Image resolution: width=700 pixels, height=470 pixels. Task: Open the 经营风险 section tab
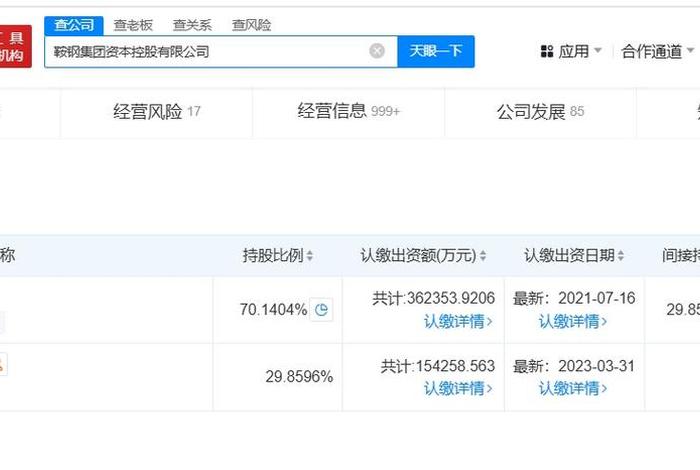(x=156, y=112)
